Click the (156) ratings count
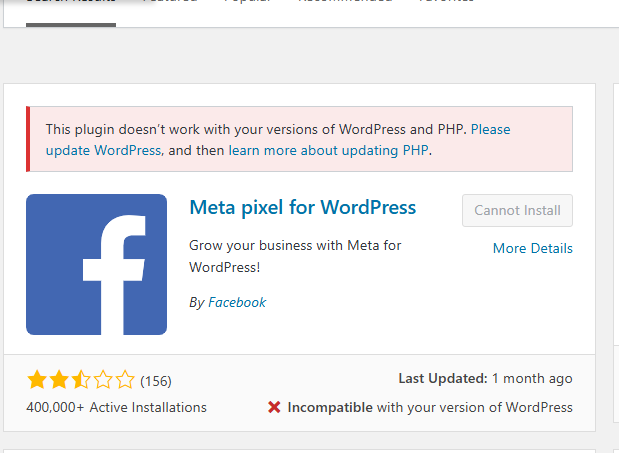 [156, 381]
